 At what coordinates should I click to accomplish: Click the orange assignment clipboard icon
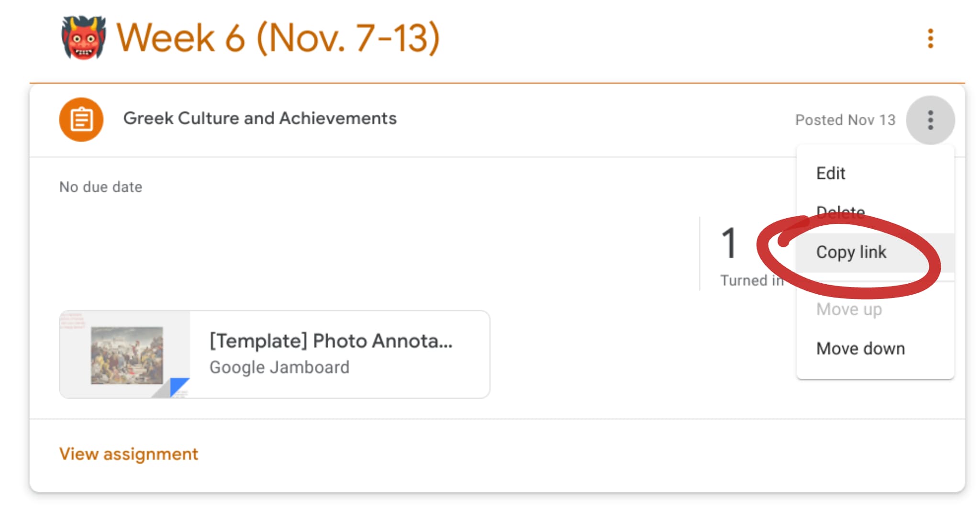click(81, 120)
